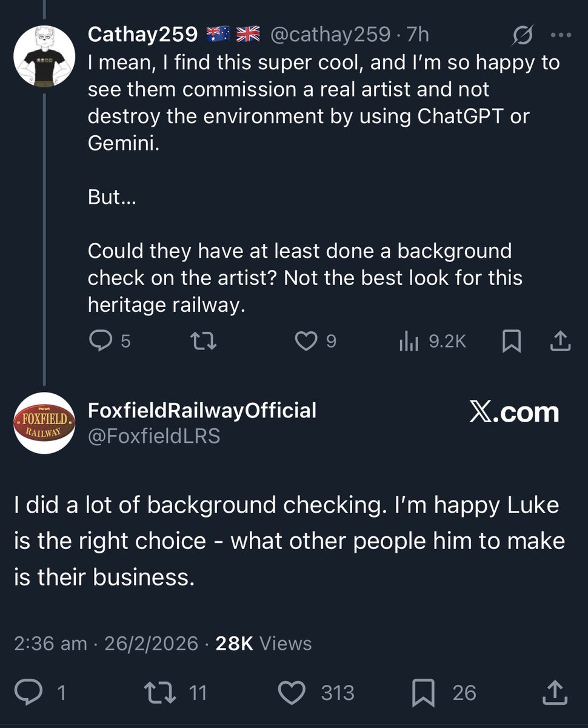Screen dimensions: 588x728
Task: Share Cathay259's post via upload icon
Action: (560, 342)
